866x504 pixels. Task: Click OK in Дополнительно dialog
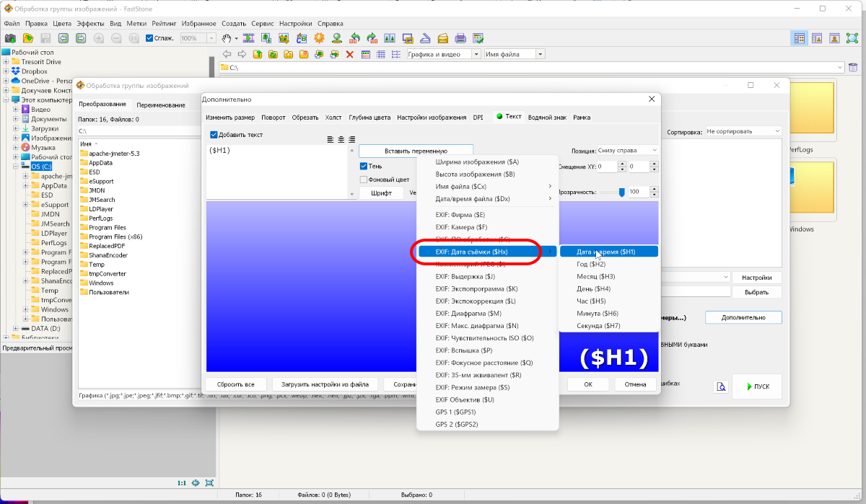[x=588, y=384]
